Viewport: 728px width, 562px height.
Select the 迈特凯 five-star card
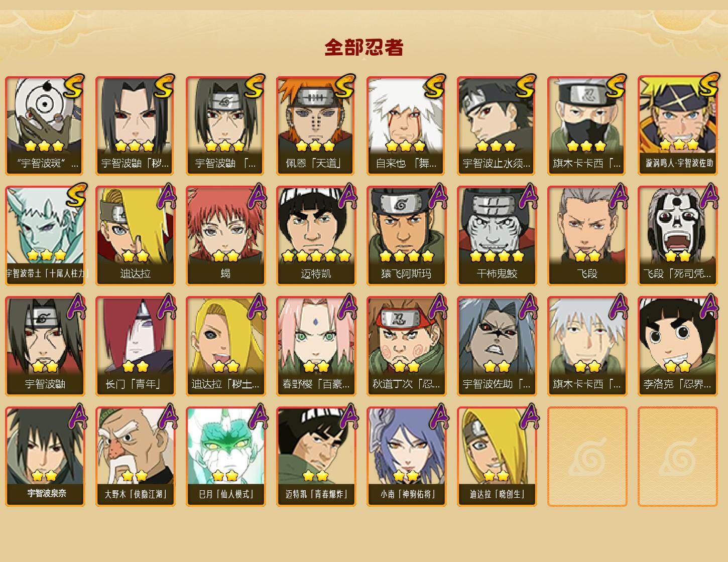pos(316,236)
